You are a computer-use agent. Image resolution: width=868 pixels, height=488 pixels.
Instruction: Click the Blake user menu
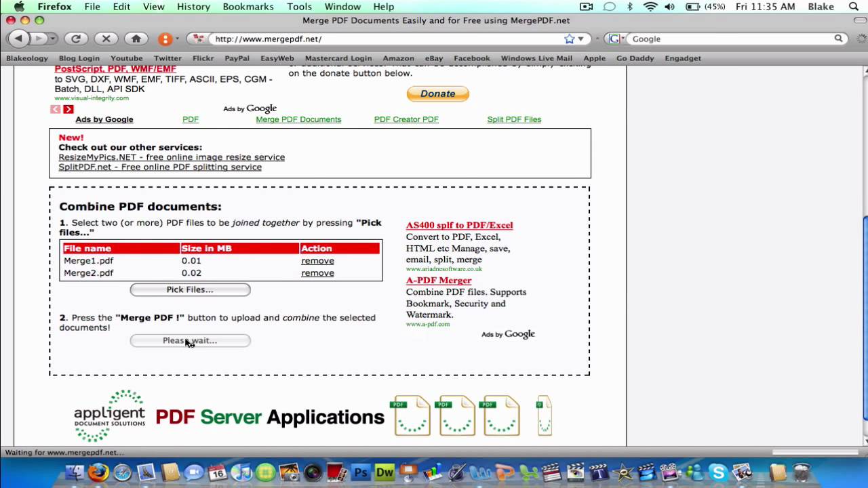pos(821,7)
